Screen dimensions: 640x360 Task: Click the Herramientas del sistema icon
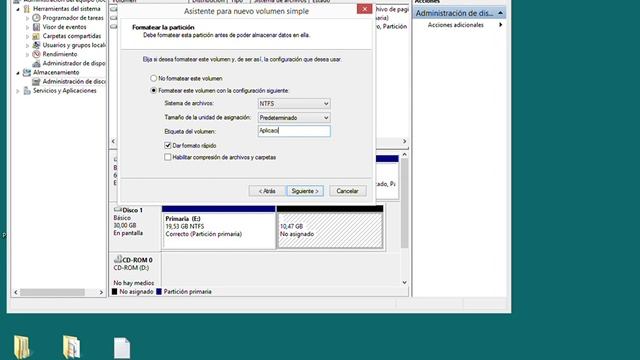27,9
